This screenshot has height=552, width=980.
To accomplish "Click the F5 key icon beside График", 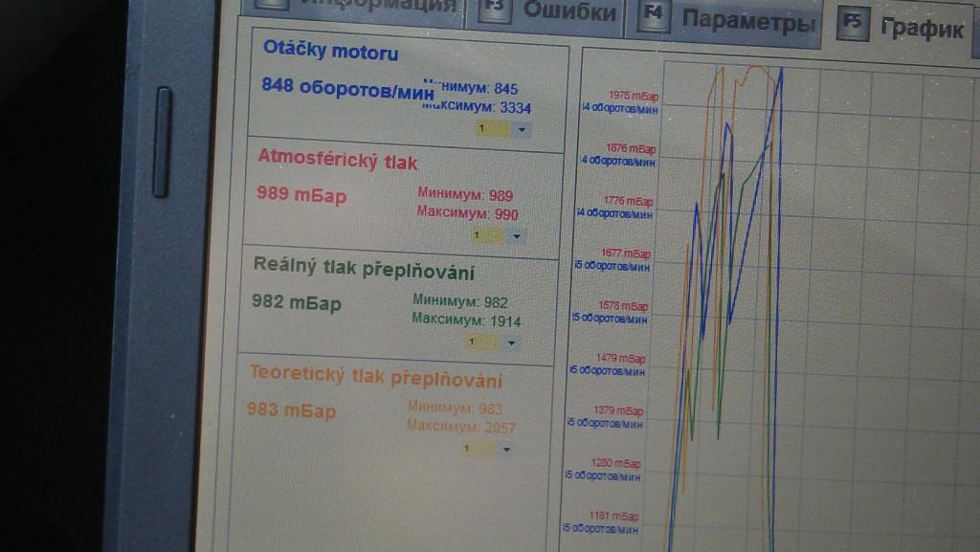I will (x=851, y=23).
